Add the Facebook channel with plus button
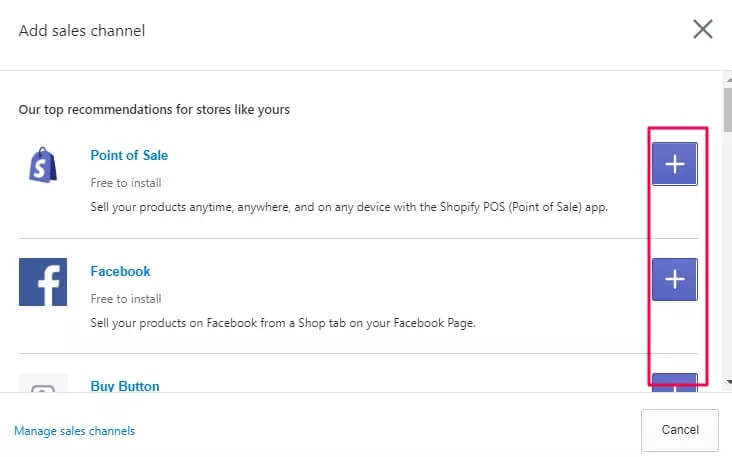This screenshot has height=457, width=732. click(x=674, y=279)
